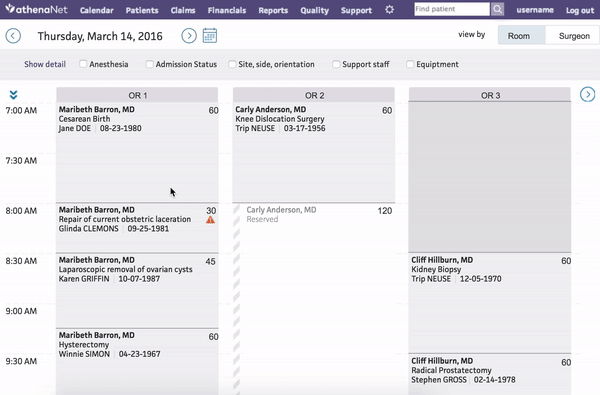Open Knee Dislocation Surgery appointment
Image resolution: width=600 pixels, height=395 pixels.
314,152
